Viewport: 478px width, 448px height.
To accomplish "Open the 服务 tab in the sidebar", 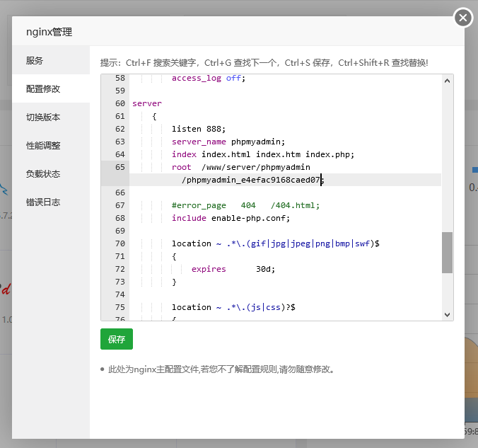I will (x=35, y=61).
